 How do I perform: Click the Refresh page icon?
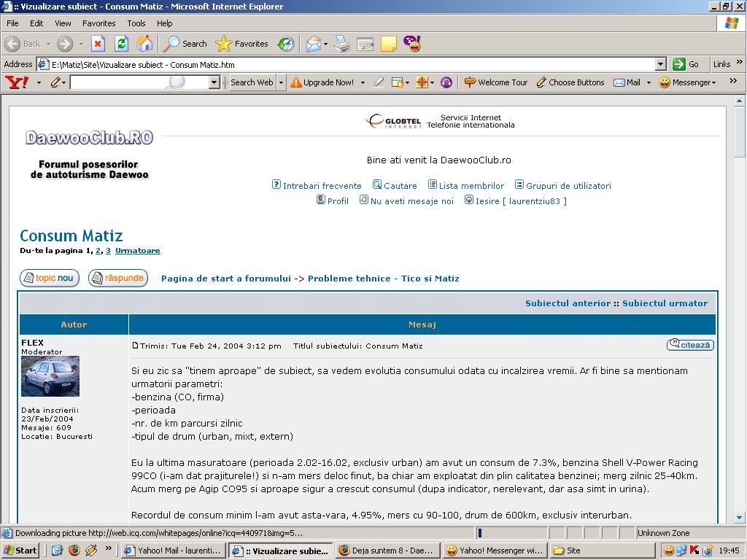(x=121, y=44)
